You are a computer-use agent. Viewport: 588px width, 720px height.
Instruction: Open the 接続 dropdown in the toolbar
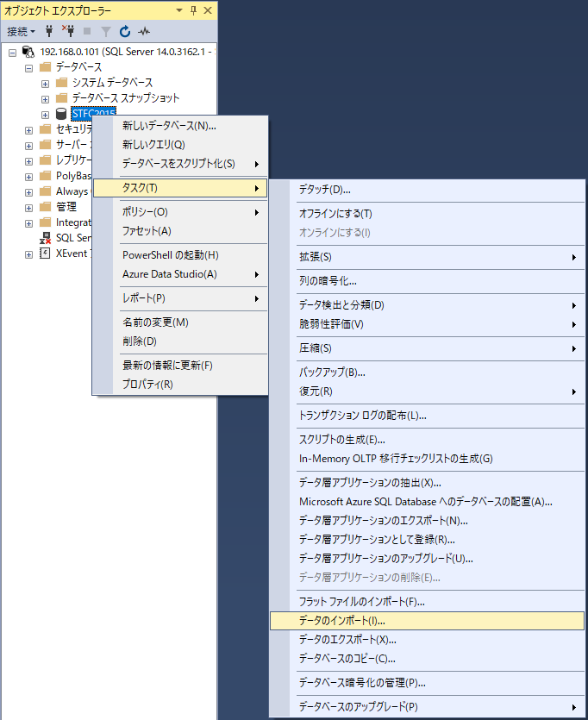point(21,31)
